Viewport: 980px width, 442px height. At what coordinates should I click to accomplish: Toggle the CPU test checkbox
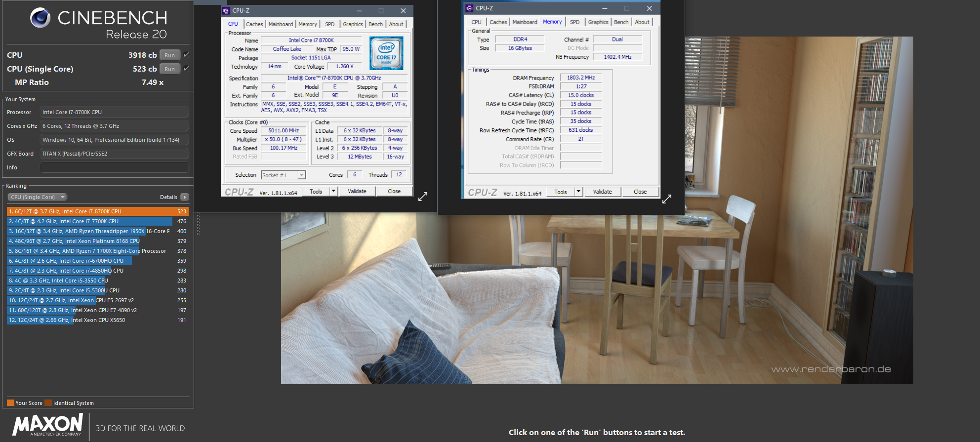click(x=186, y=55)
